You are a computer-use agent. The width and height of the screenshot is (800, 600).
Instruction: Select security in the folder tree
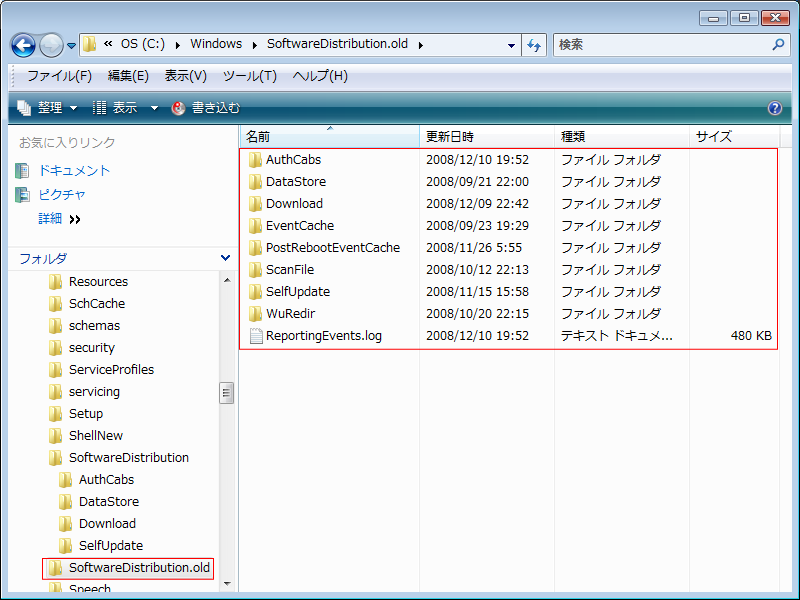tap(92, 347)
